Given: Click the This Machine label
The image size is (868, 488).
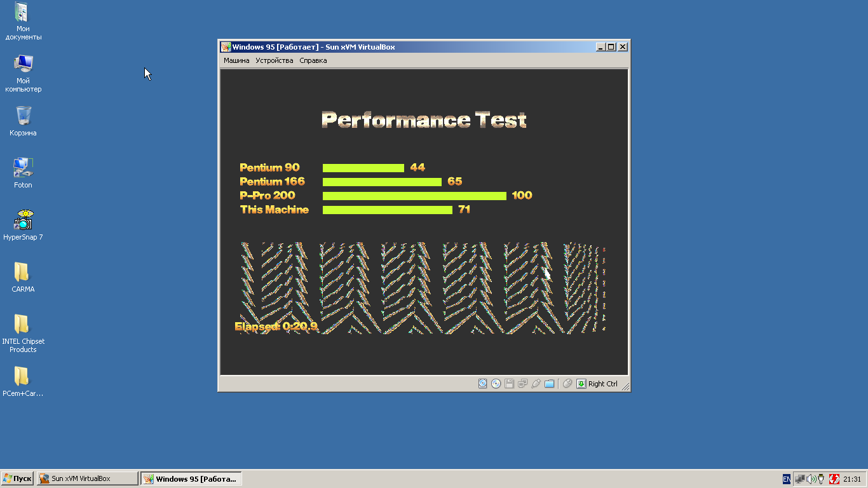Looking at the screenshot, I should 275,210.
